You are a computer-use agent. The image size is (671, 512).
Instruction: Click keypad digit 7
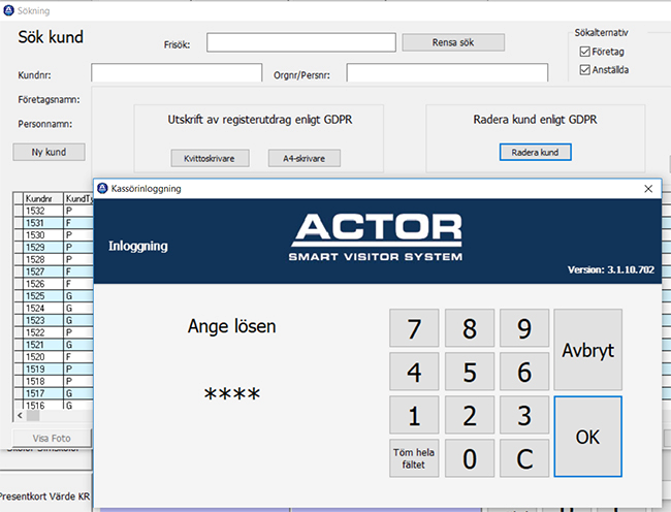coord(414,328)
